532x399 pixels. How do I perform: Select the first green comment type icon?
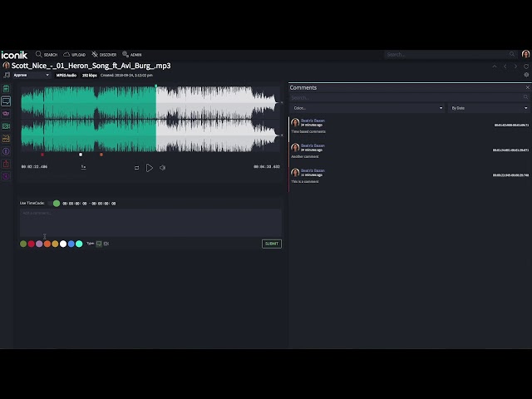99,244
